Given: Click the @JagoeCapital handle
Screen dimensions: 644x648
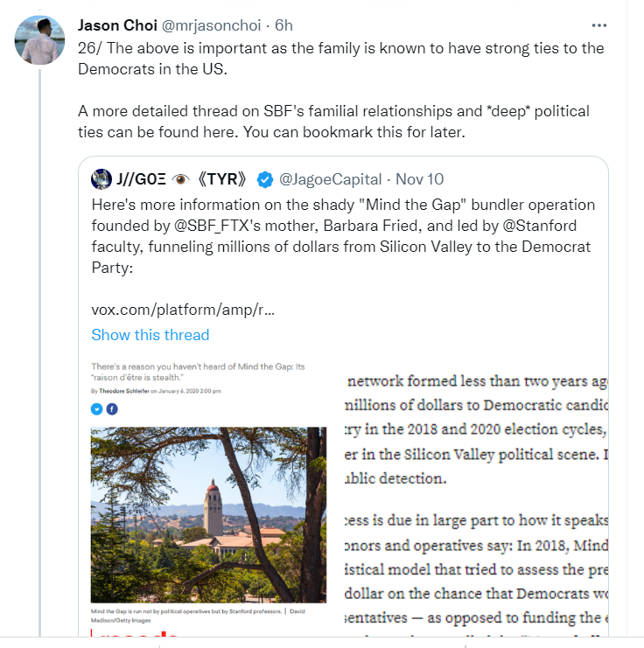Looking at the screenshot, I should (x=330, y=179).
